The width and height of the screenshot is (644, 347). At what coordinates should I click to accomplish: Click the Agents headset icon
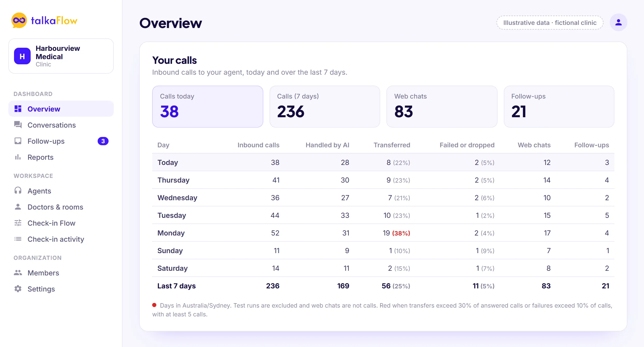[18, 191]
